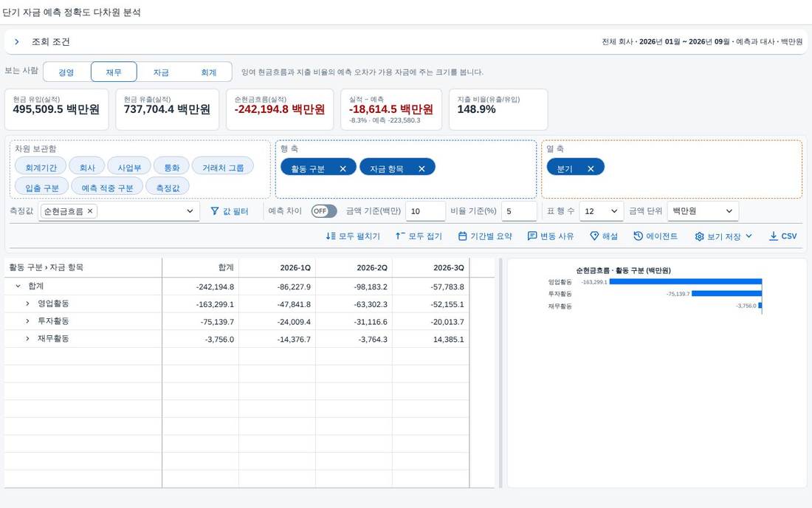The height and width of the screenshot is (508, 812).
Task: Remove the 순현금흐름 measure token
Action: click(x=90, y=210)
